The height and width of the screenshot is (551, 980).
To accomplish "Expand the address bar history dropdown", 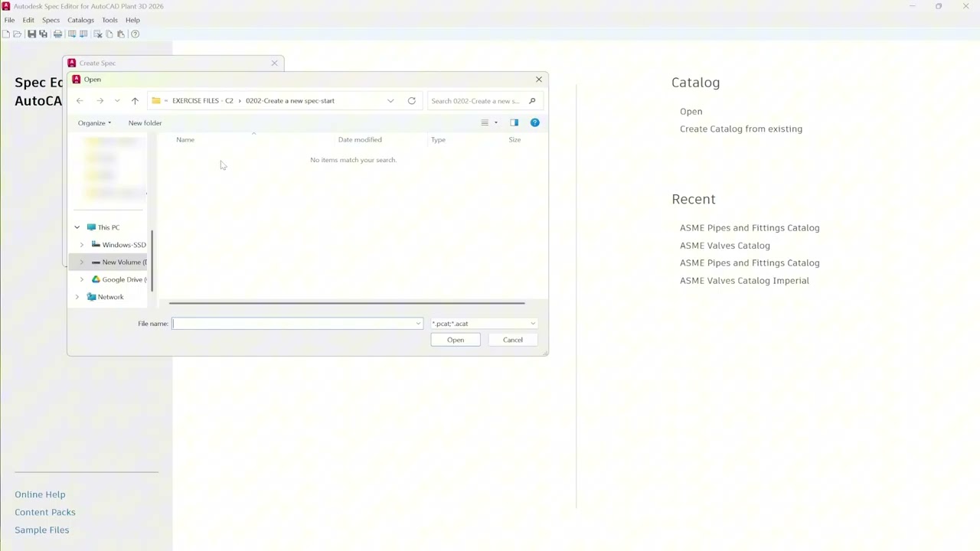I will [390, 101].
